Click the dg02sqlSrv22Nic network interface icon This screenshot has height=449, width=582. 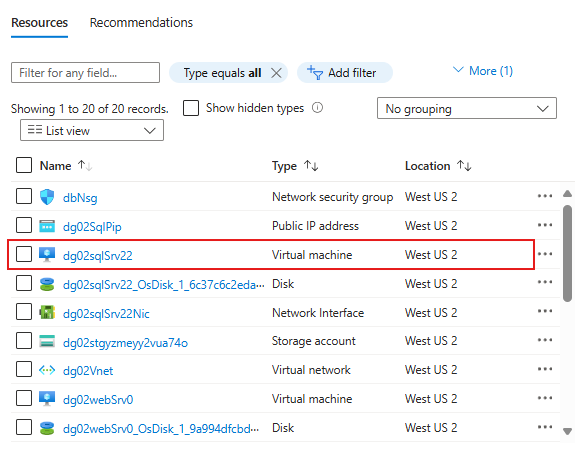[47, 312]
